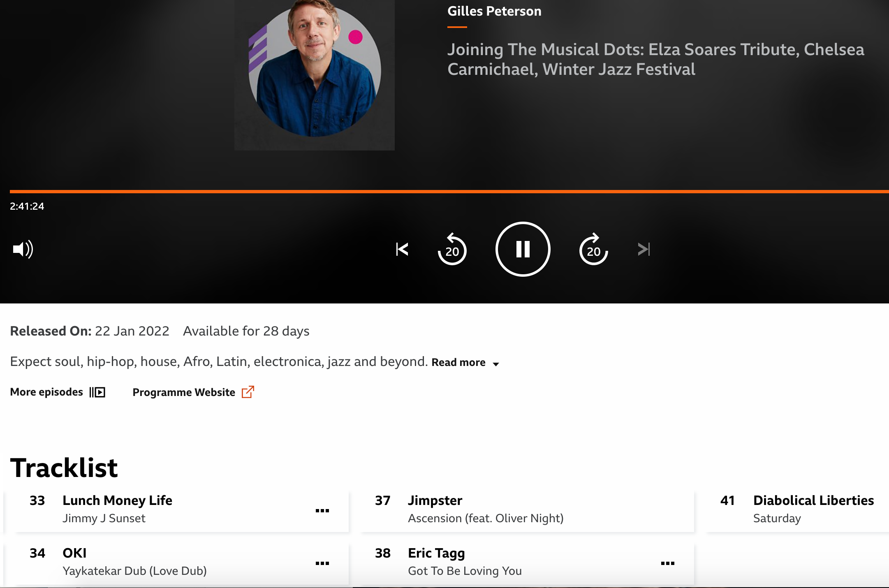Screen dimensions: 889x588
Task: Open Programme Website external link icon
Action: tap(248, 392)
